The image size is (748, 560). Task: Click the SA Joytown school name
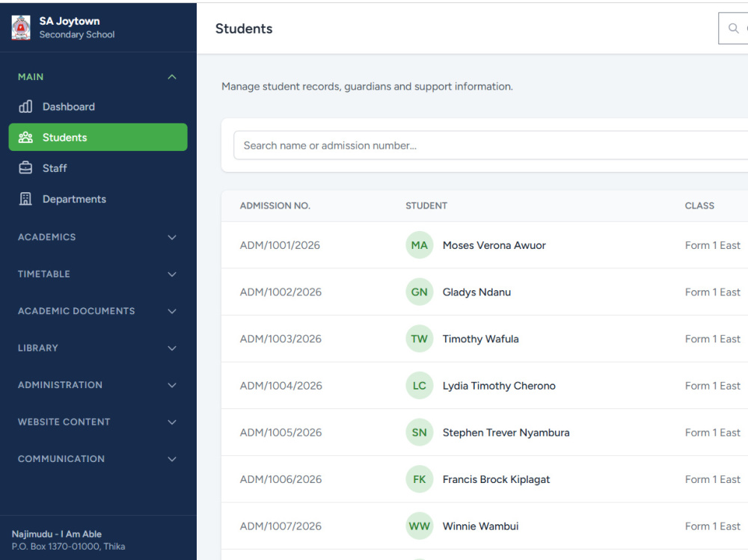point(70,21)
